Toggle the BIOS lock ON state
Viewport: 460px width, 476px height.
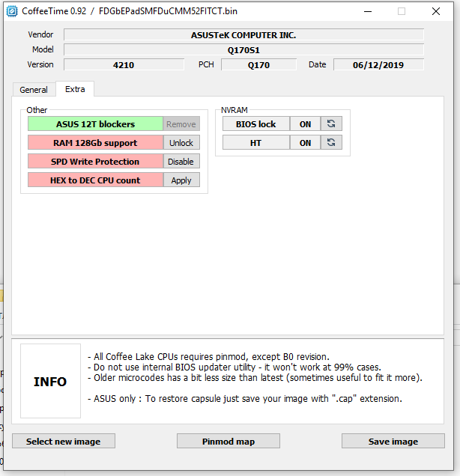coord(305,123)
